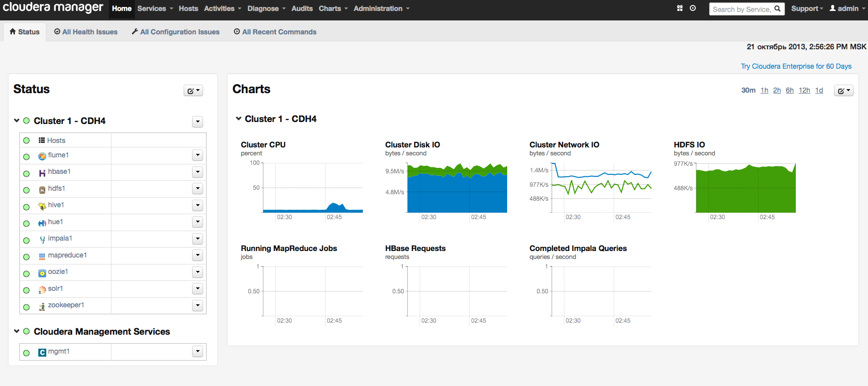Set chart time range to 6h

(790, 90)
